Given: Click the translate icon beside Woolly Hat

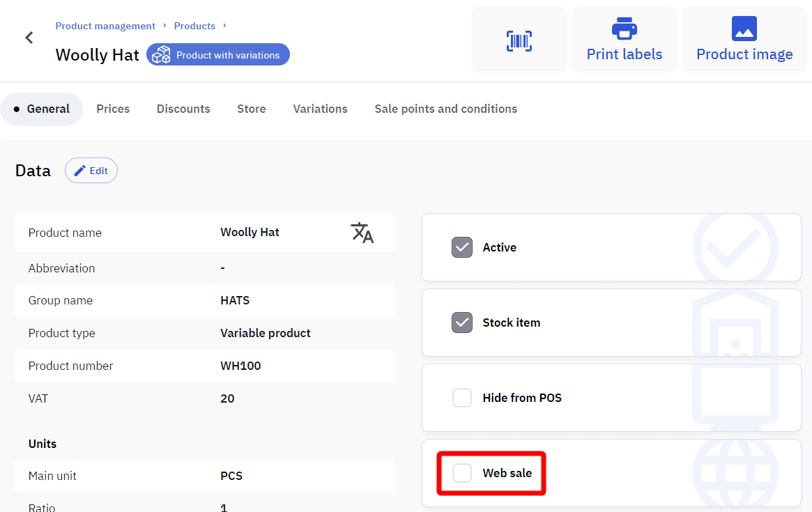Looking at the screenshot, I should click(x=362, y=233).
